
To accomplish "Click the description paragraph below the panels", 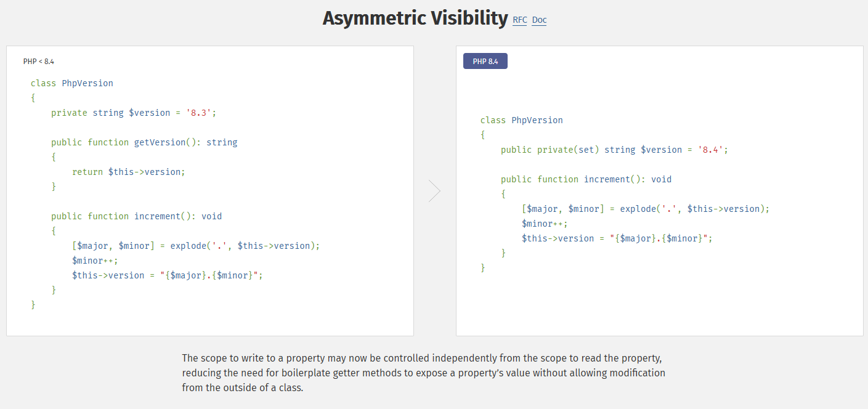I will tap(423, 373).
